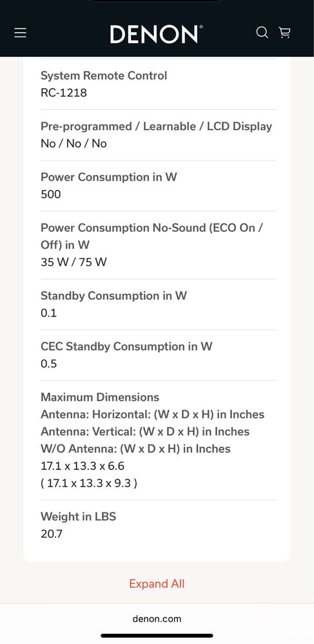Tap the denon.com address bar
The height and width of the screenshot is (644, 314).
coord(157,618)
